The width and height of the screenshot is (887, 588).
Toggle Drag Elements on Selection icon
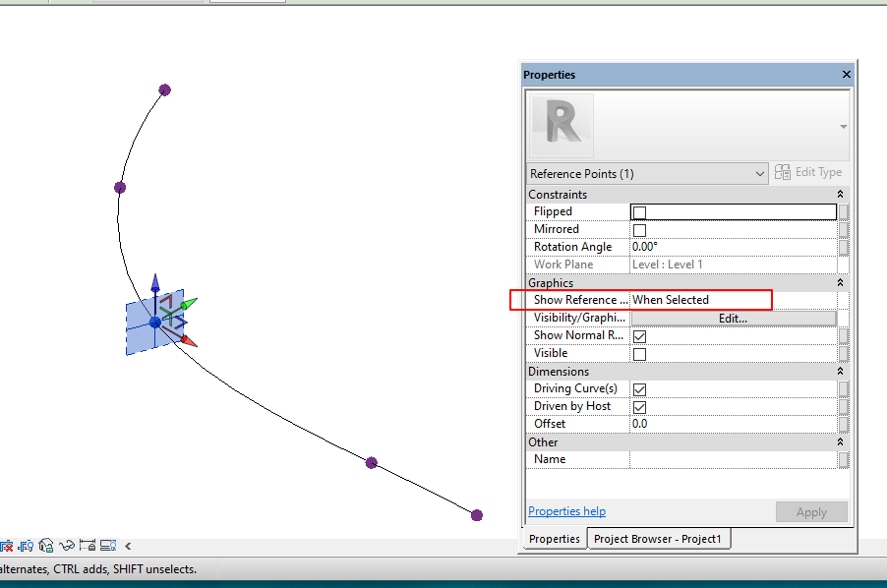(88, 545)
